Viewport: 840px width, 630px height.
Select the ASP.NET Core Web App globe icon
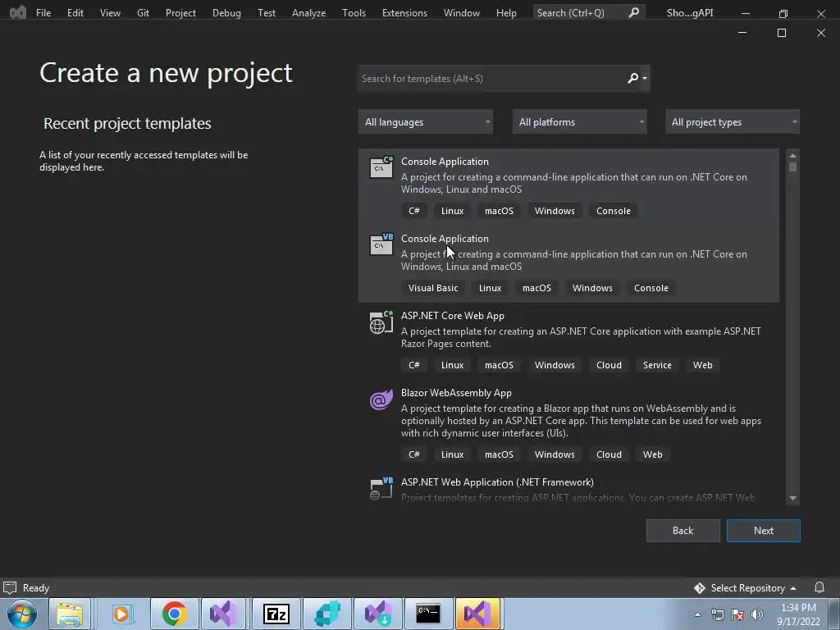[x=381, y=322]
